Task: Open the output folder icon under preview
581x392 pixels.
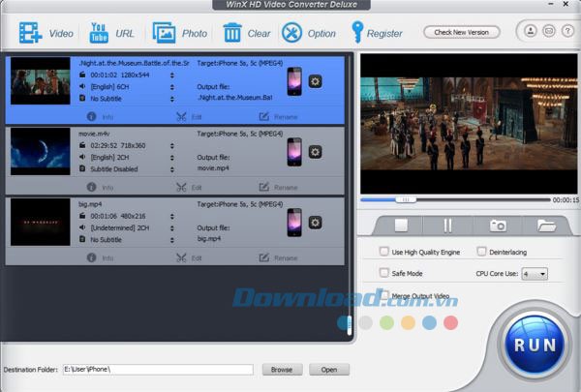Action: click(x=546, y=226)
